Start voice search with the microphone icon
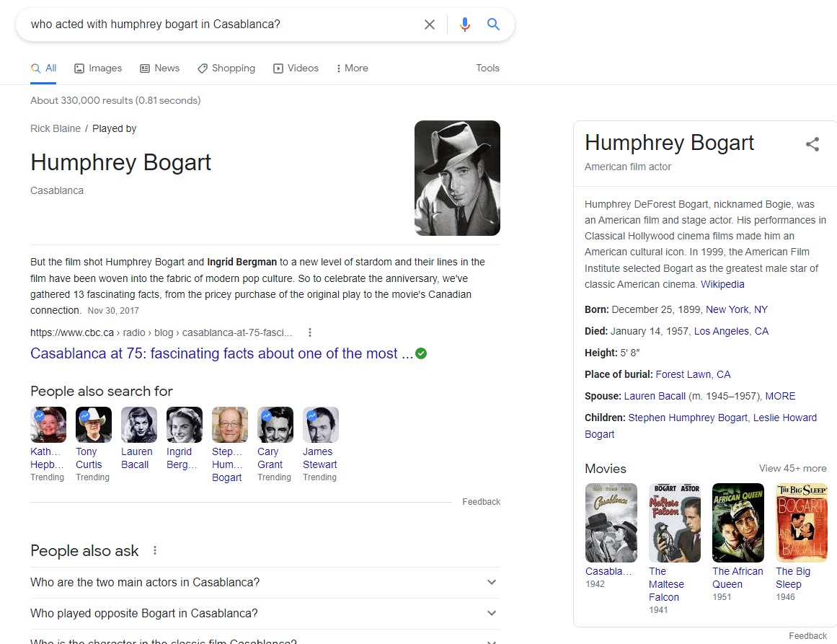The height and width of the screenshot is (644, 837). (x=465, y=25)
